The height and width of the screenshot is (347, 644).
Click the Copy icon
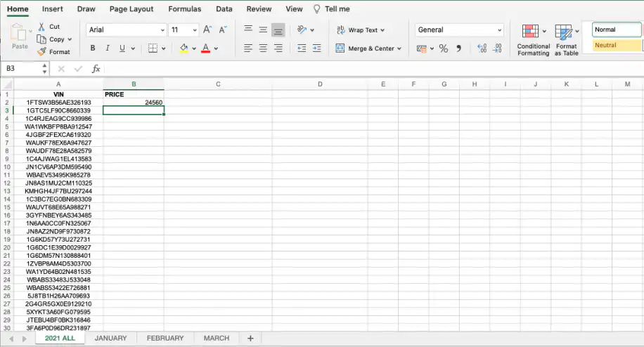click(x=41, y=39)
